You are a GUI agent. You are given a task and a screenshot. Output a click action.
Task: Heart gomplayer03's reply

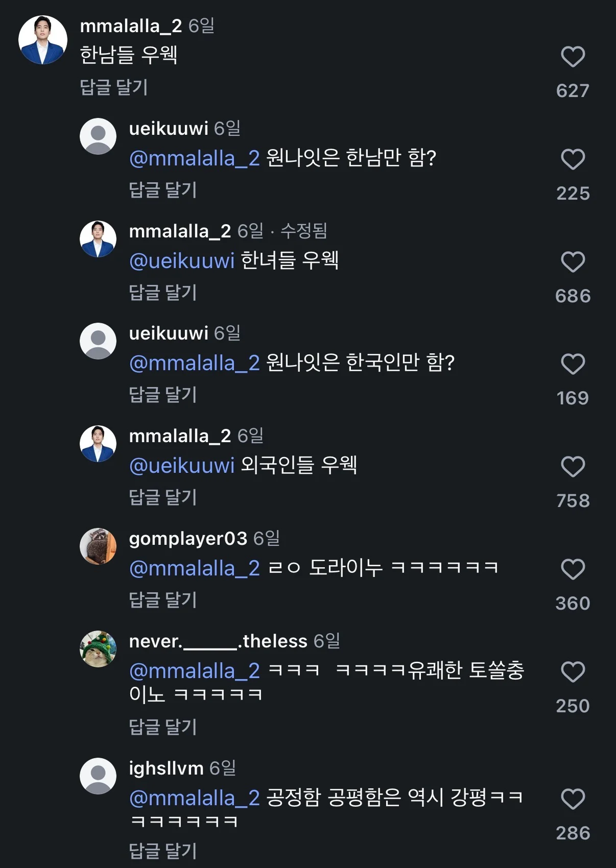tap(573, 569)
